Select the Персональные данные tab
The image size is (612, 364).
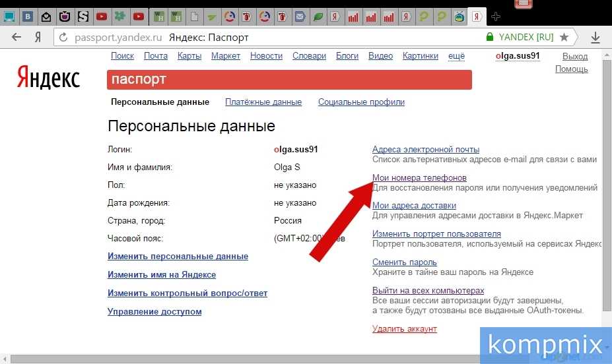pos(160,102)
